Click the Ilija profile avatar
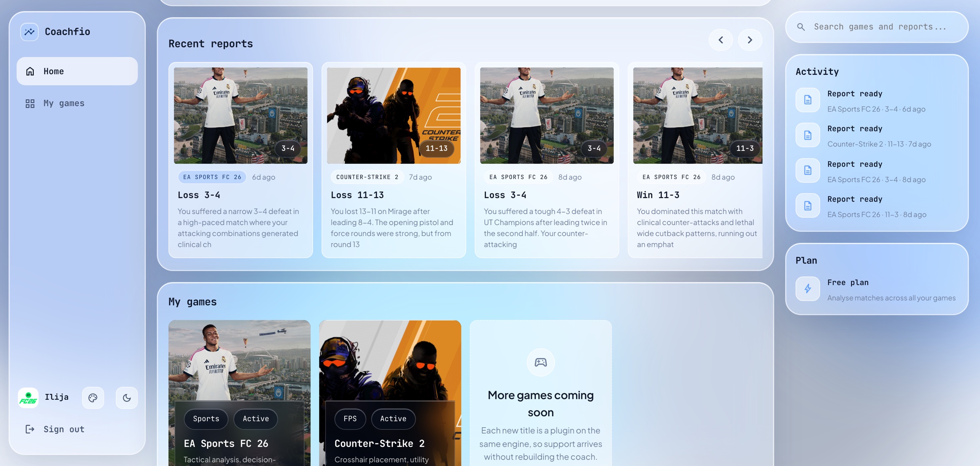Viewport: 980px width, 466px height. coord(28,398)
